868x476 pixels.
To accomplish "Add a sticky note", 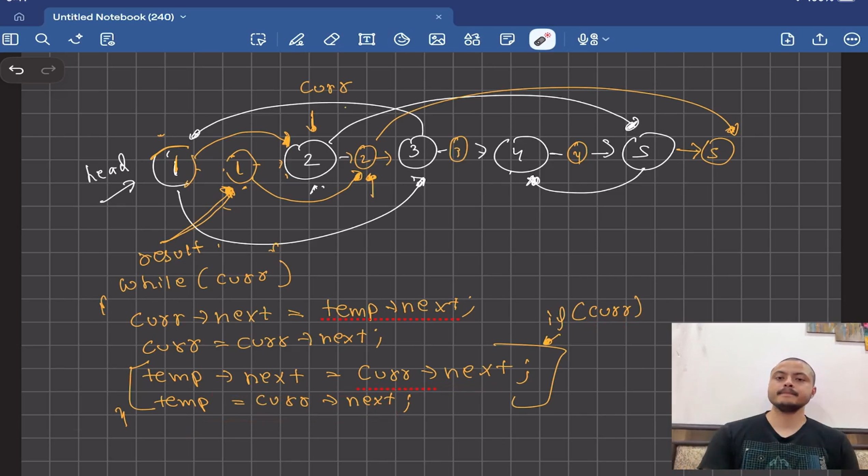I will pyautogui.click(x=507, y=39).
